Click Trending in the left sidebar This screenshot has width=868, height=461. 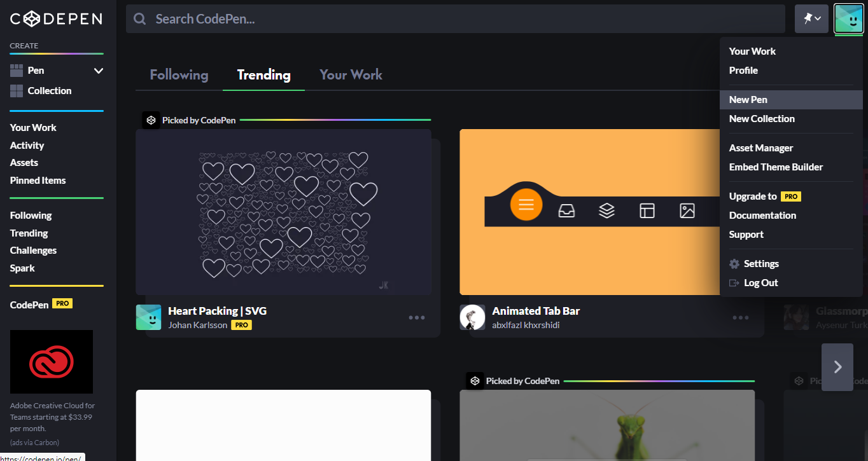tap(29, 233)
